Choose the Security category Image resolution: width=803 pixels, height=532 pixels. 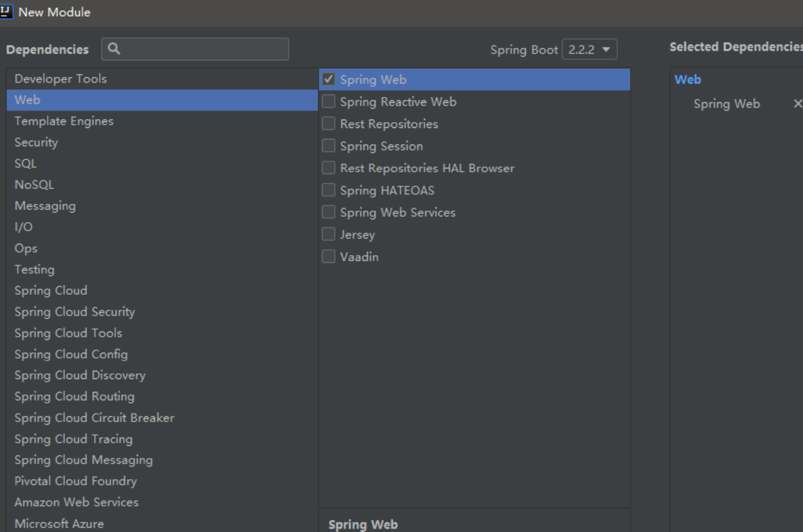click(x=162, y=143)
